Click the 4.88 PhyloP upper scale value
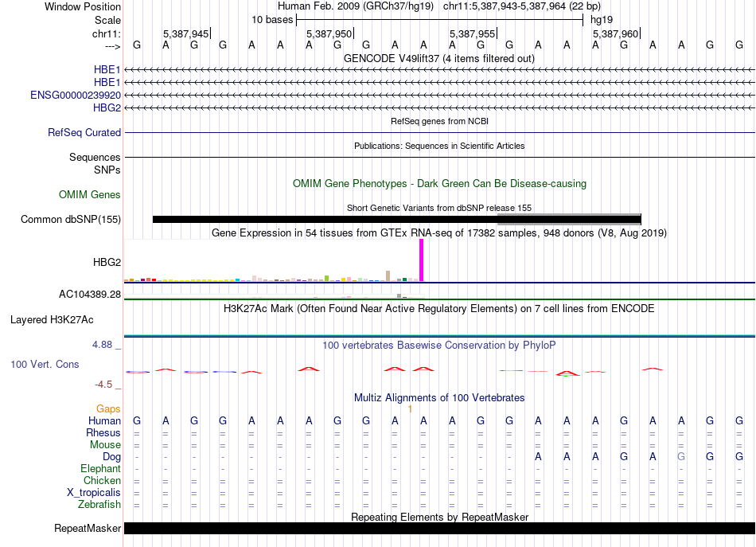 pyautogui.click(x=102, y=345)
